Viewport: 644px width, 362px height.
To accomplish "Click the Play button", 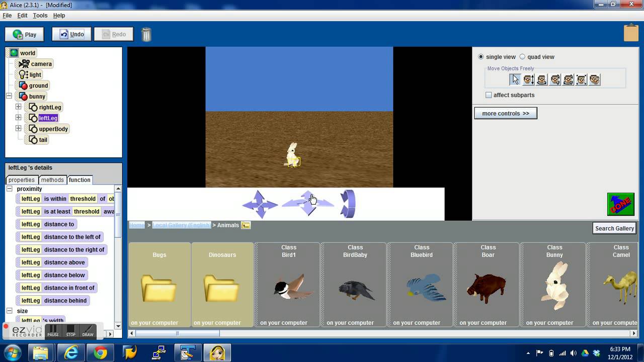I will coord(25,34).
